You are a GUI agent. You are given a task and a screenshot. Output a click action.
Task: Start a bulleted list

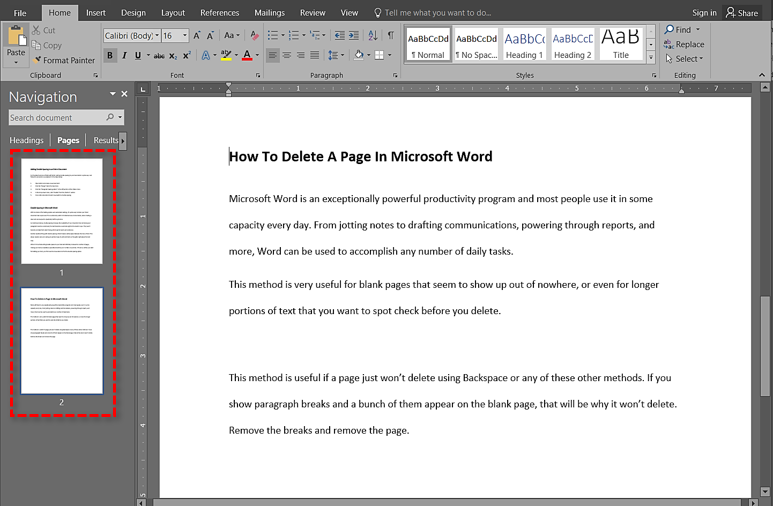pos(272,36)
